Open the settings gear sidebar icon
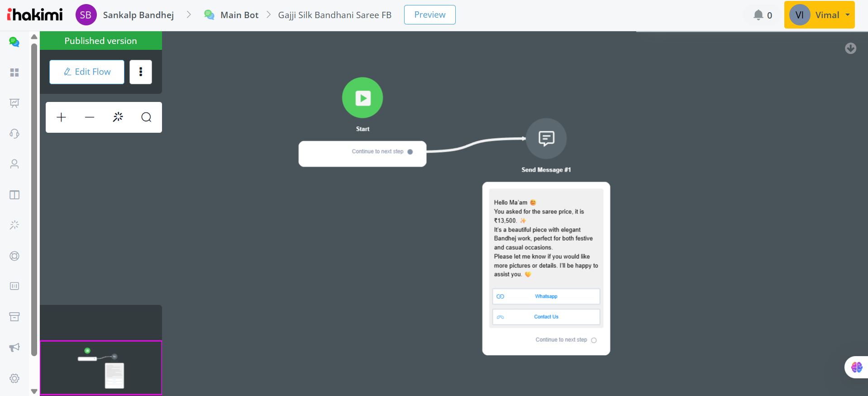The image size is (868, 396). (14, 378)
